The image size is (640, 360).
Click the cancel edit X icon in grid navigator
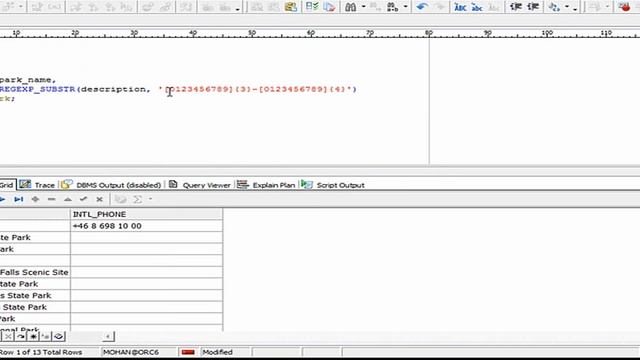click(x=99, y=199)
